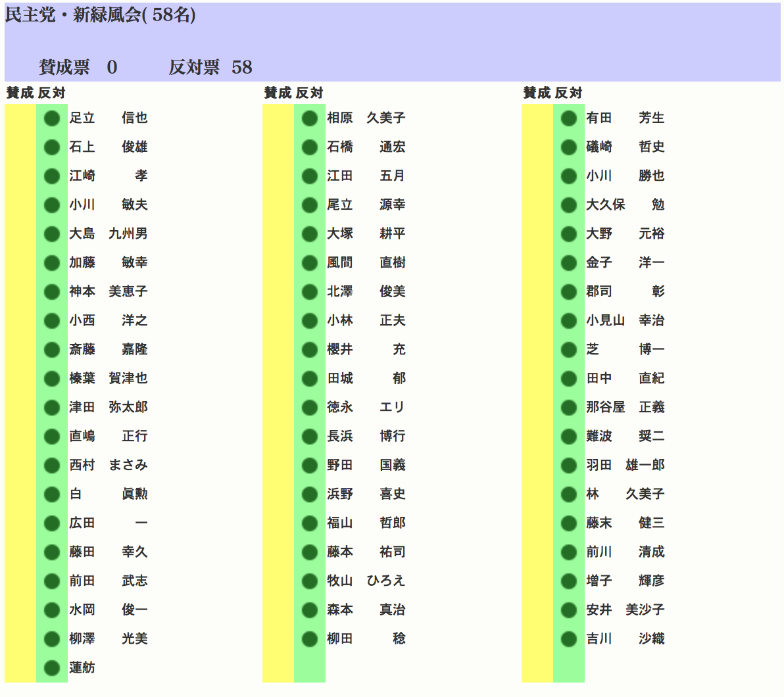Select the name 柳田 稔
The height and width of the screenshot is (697, 784).
pyautogui.click(x=366, y=639)
